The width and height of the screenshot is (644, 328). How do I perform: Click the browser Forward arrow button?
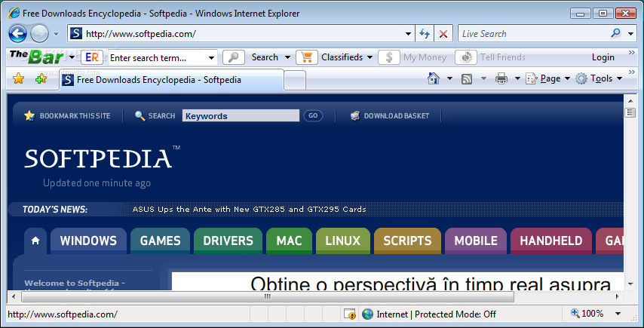(39, 34)
